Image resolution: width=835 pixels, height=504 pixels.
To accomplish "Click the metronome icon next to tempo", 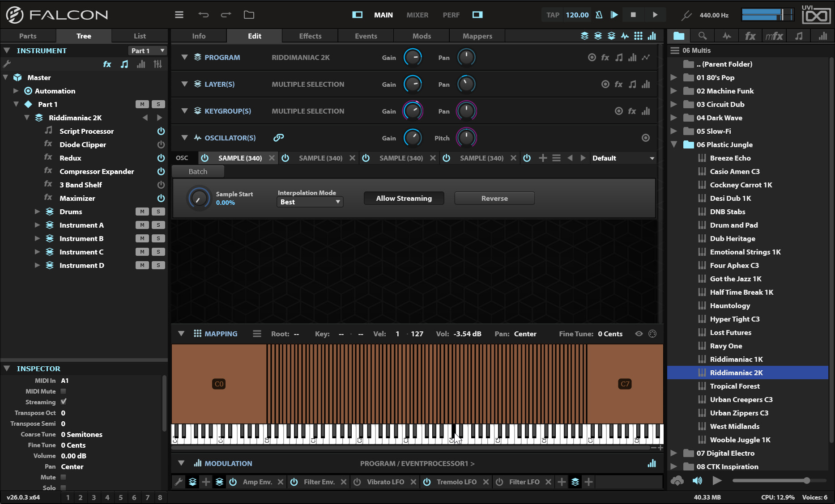I will [x=599, y=15].
